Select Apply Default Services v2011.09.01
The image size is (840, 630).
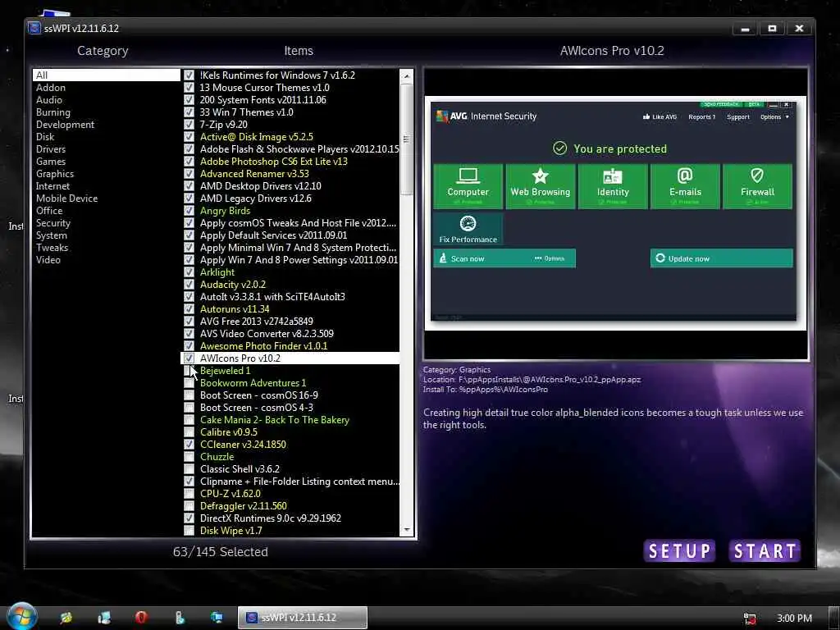coord(273,235)
